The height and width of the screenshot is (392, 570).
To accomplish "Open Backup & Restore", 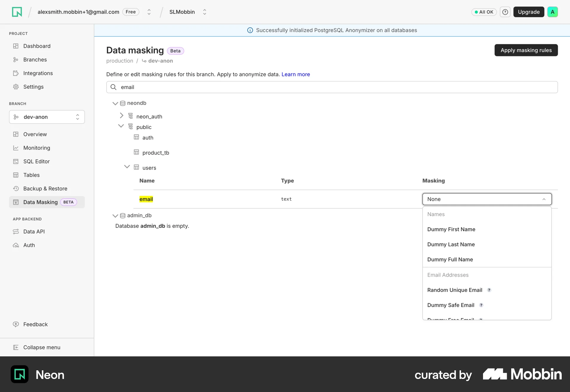I will [47, 189].
